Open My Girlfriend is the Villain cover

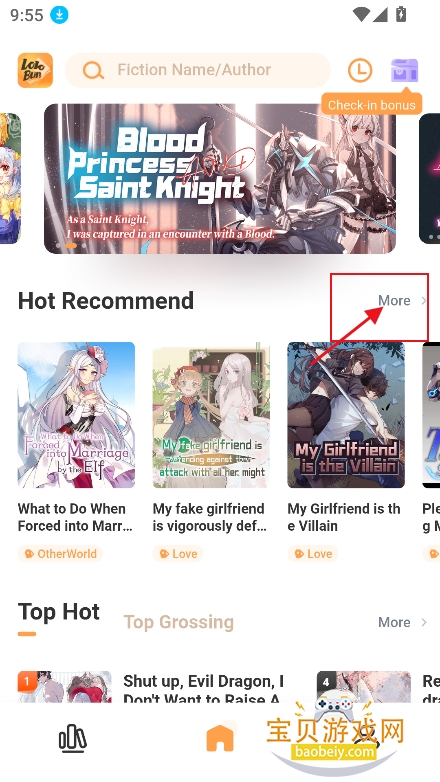(x=346, y=415)
